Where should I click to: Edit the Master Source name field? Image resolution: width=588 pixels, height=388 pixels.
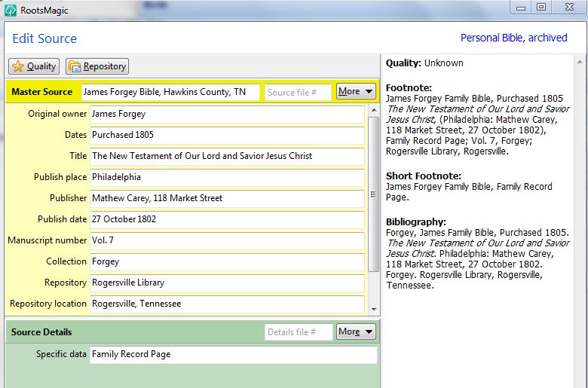point(170,92)
